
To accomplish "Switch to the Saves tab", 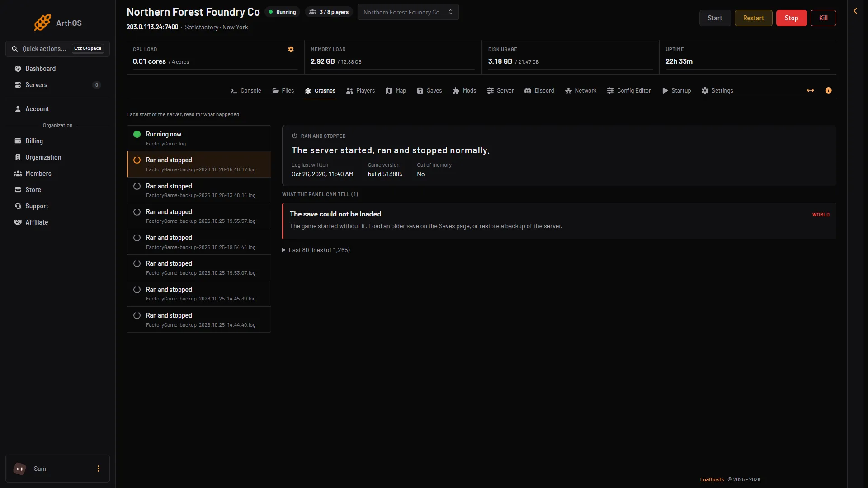I will (x=429, y=91).
